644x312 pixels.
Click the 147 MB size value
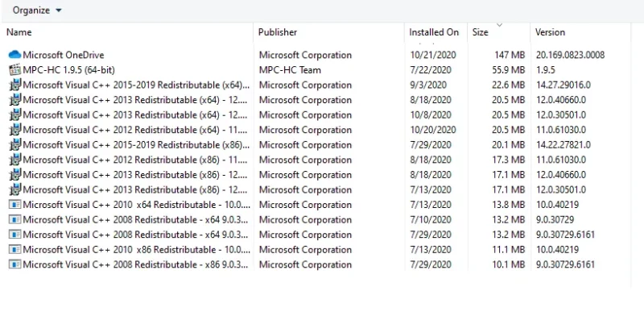pos(510,55)
